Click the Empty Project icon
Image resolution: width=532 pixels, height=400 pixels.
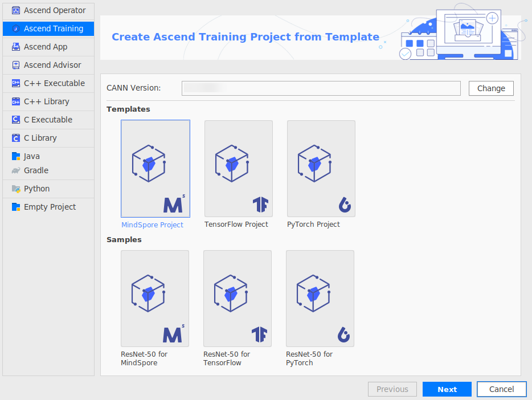click(x=15, y=207)
